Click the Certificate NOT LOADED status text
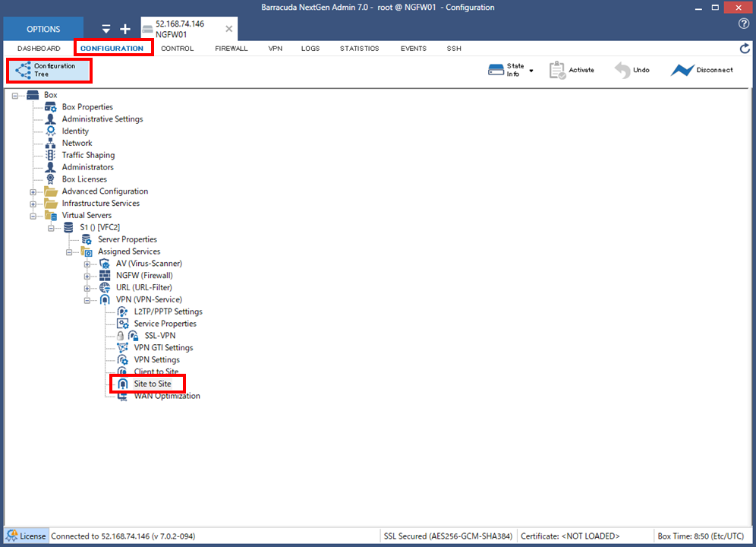 point(570,536)
